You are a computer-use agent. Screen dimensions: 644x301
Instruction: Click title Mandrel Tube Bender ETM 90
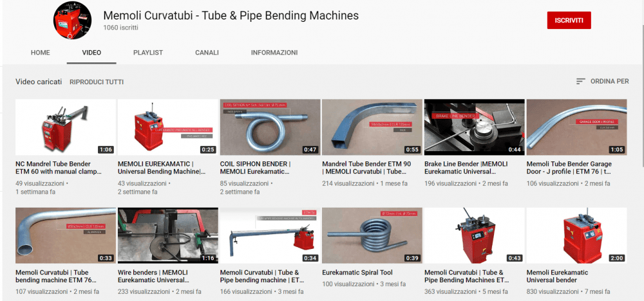click(x=368, y=168)
